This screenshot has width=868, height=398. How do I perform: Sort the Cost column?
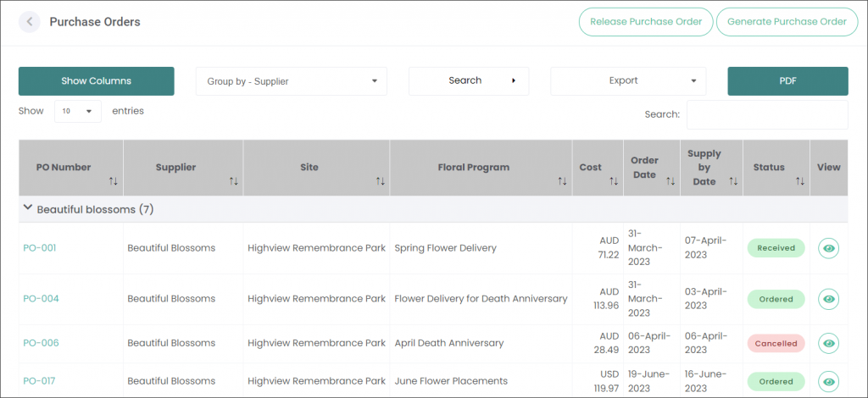(614, 181)
